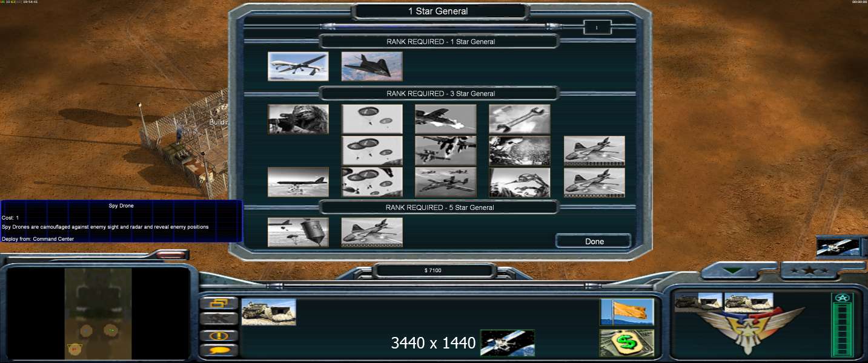The height and width of the screenshot is (363, 868).
Task: Close powers menu with Done button
Action: pyautogui.click(x=594, y=241)
